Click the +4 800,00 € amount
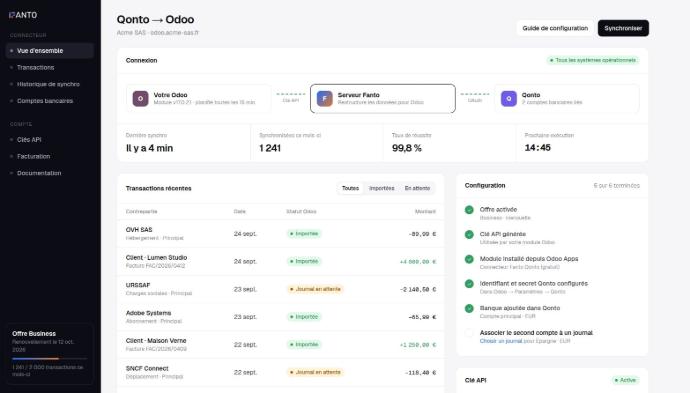This screenshot has width=690, height=393. (418, 262)
